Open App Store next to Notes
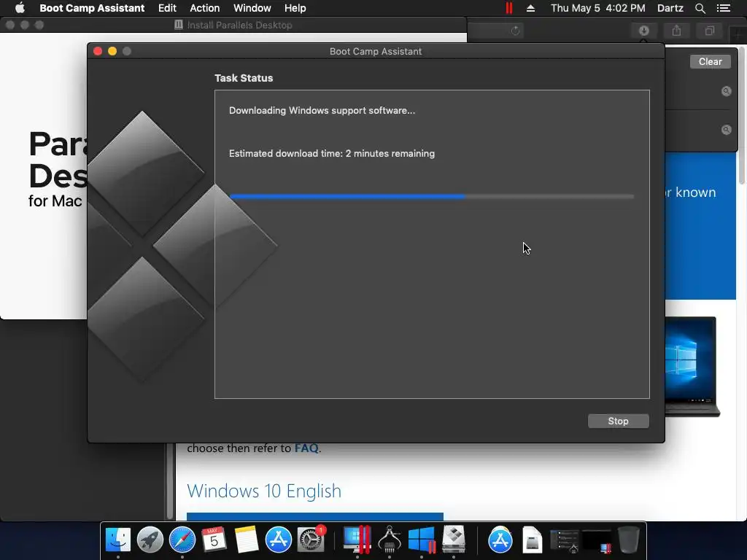The width and height of the screenshot is (747, 560). tap(278, 540)
